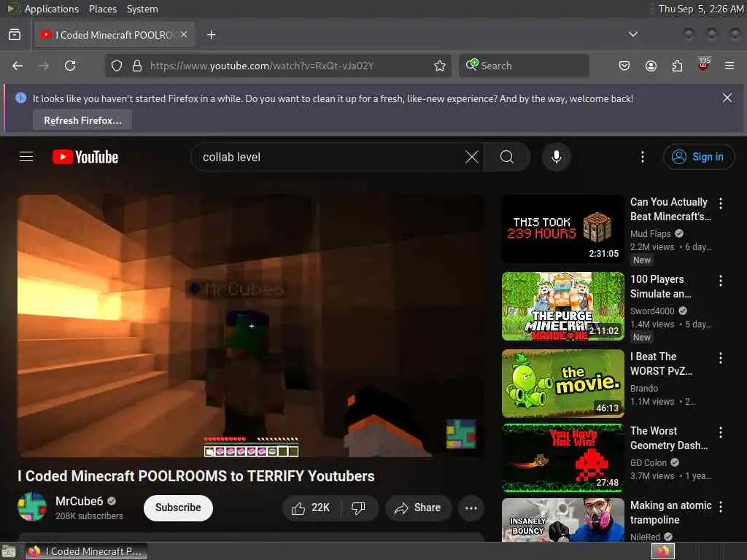This screenshot has width=747, height=560.
Task: Share the video
Action: (x=418, y=508)
